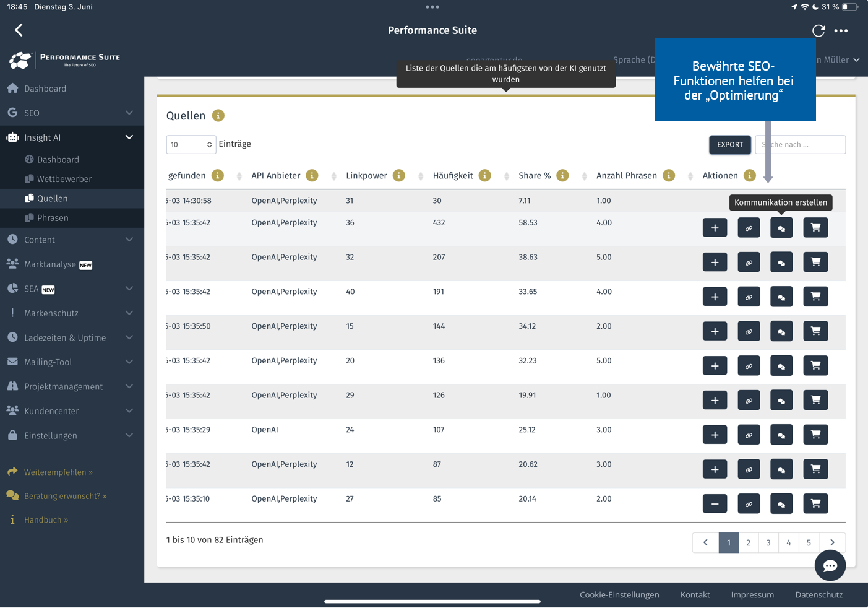Reload the page with refresh icon

pyautogui.click(x=819, y=30)
